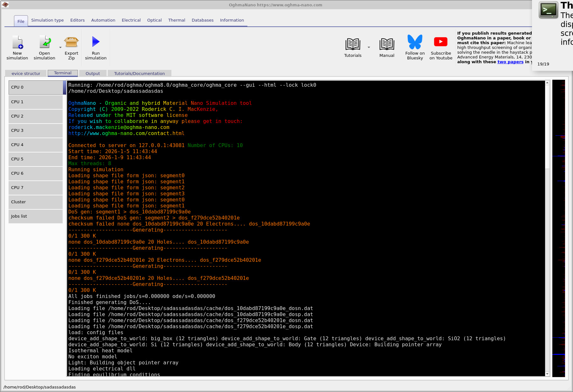Open the Manual
This screenshot has height=392, width=573.
(x=387, y=48)
